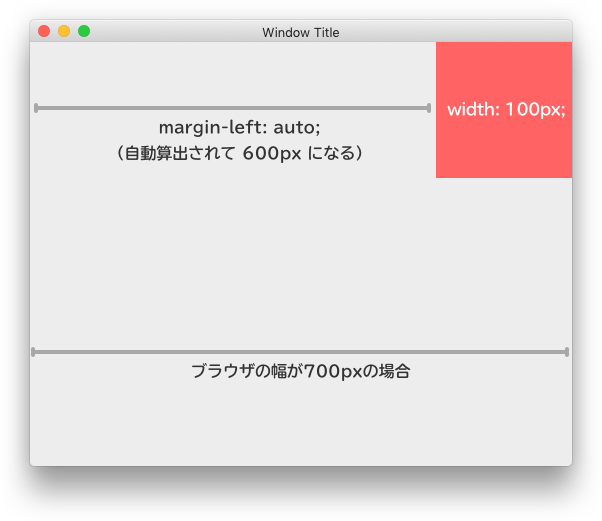The image size is (602, 521).
Task: Click the left end cap of upper measurement line
Action: tap(36, 108)
